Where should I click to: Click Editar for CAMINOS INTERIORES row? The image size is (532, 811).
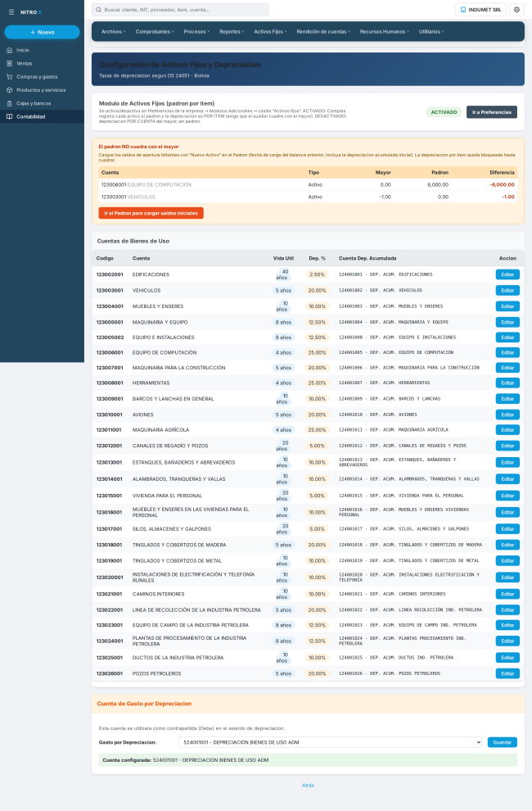click(x=507, y=594)
